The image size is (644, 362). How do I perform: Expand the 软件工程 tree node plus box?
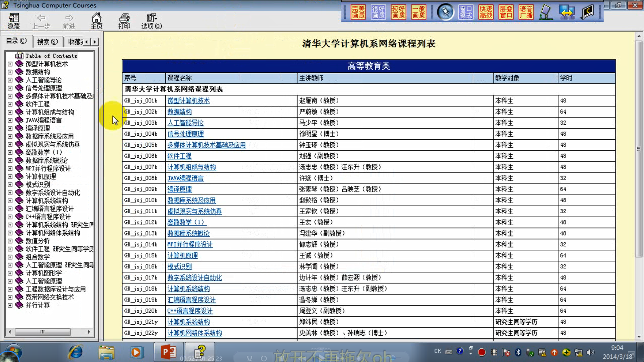(10, 104)
